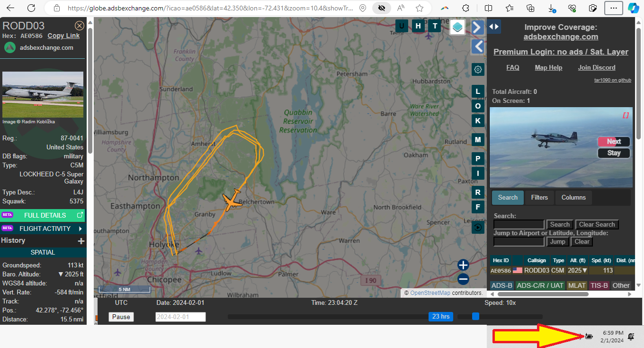
Task: Toggle the L map button
Action: click(478, 91)
